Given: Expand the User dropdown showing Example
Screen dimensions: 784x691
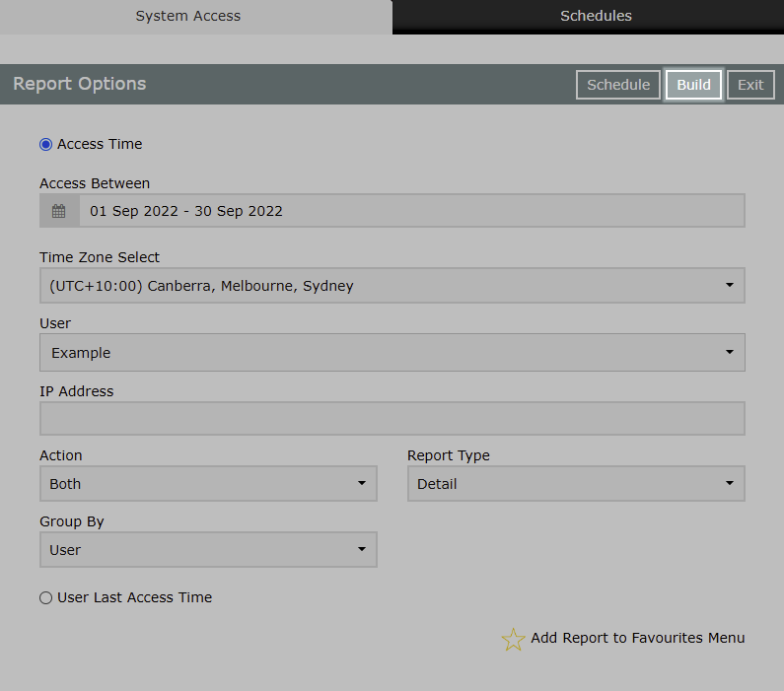Looking at the screenshot, I should point(392,352).
